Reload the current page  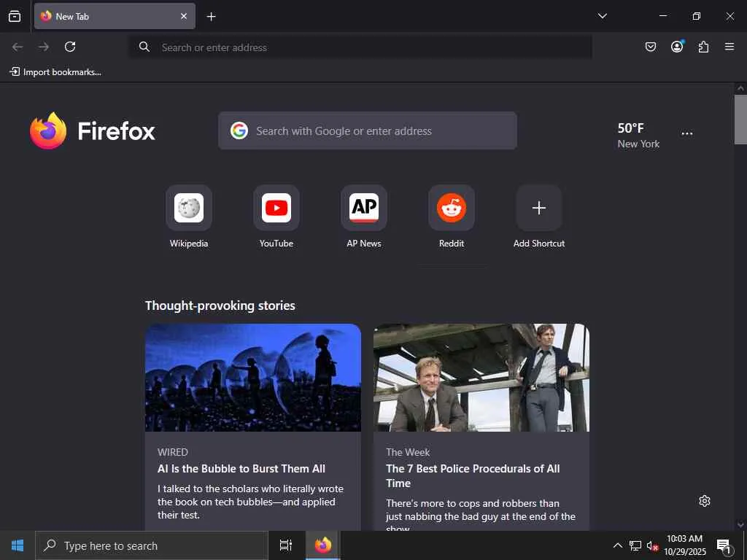(x=70, y=47)
